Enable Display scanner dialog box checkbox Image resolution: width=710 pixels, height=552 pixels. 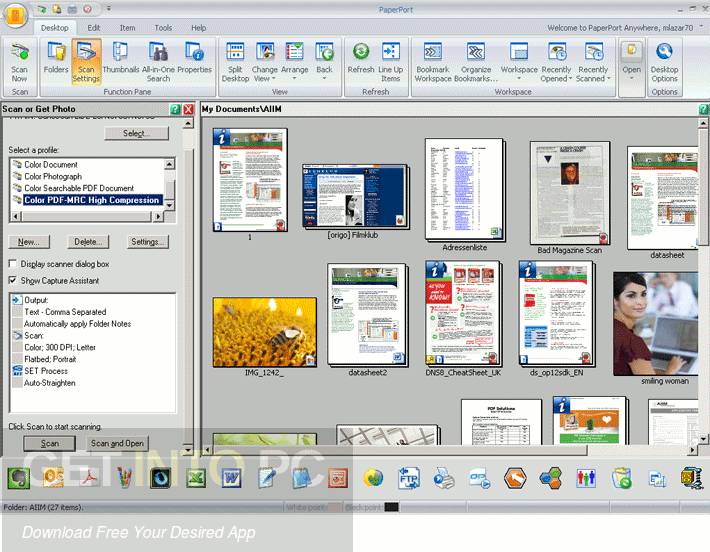click(13, 264)
